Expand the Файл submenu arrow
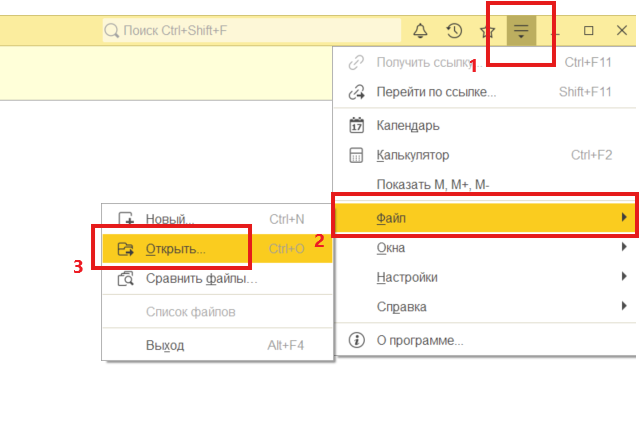Viewport: 639px width, 426px height. (624, 217)
